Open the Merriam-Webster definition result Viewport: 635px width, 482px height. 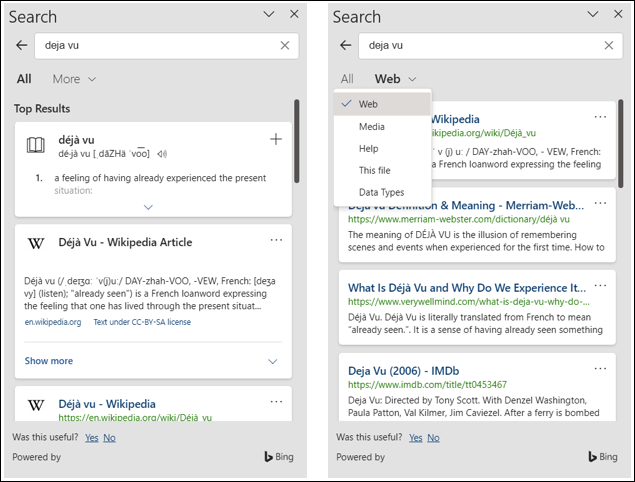466,206
